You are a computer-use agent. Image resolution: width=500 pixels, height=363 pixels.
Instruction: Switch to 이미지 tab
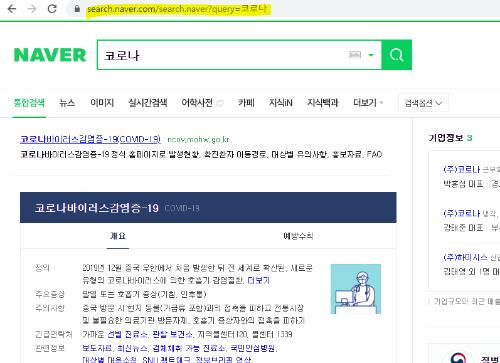click(x=102, y=103)
